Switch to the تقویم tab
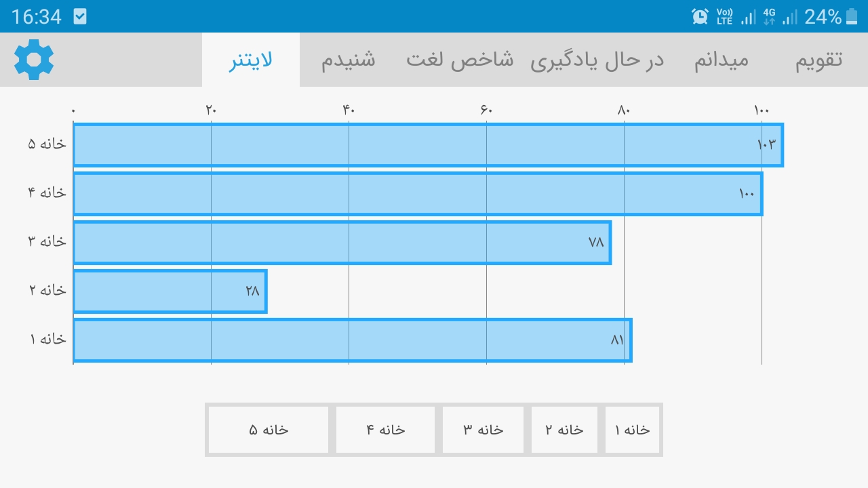 [818, 60]
